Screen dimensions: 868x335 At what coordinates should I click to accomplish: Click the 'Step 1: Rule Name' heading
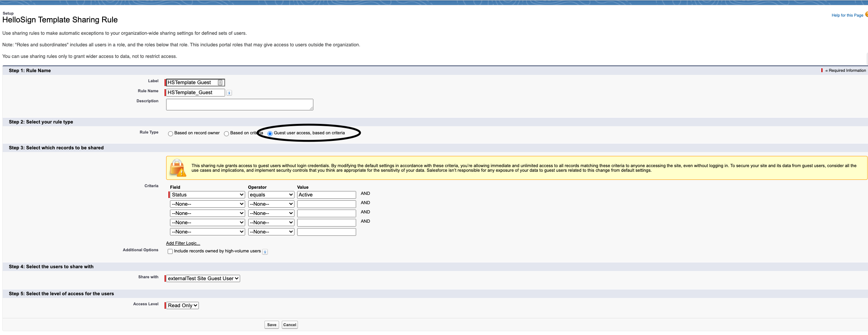click(30, 71)
